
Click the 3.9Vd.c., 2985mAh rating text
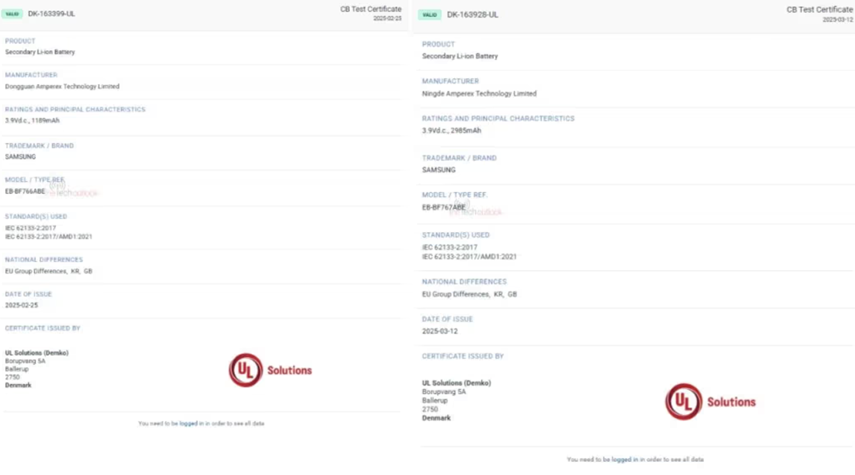tap(451, 130)
